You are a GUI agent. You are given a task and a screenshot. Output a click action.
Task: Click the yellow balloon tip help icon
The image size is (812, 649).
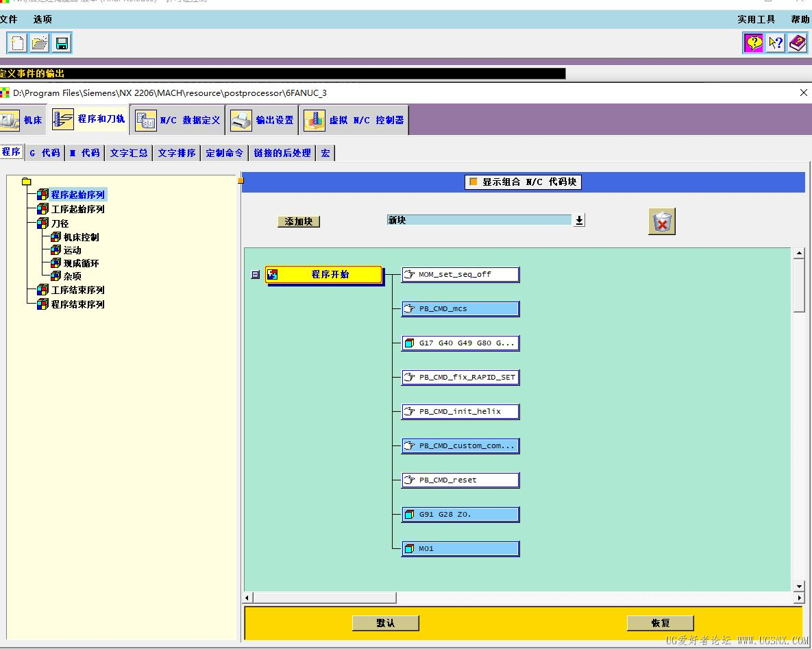pyautogui.click(x=753, y=42)
